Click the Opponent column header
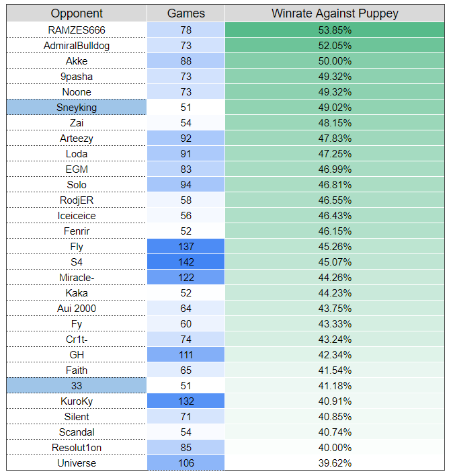Image resolution: width=451 pixels, height=476 pixels. point(77,13)
